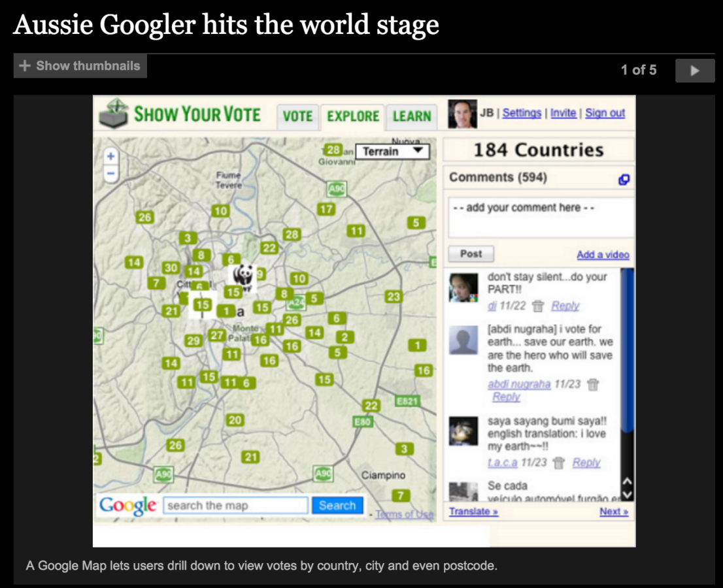The image size is (723, 588).
Task: Reply to dj's comment
Action: coord(565,306)
